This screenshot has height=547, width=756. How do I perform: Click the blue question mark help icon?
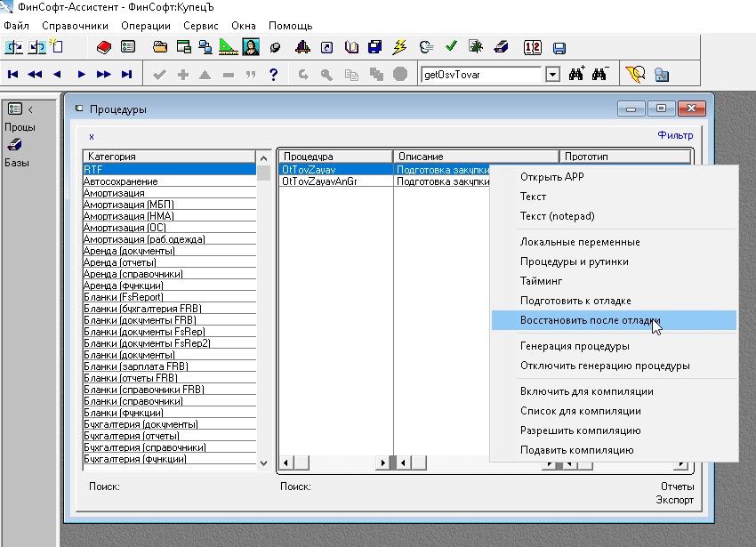[273, 75]
